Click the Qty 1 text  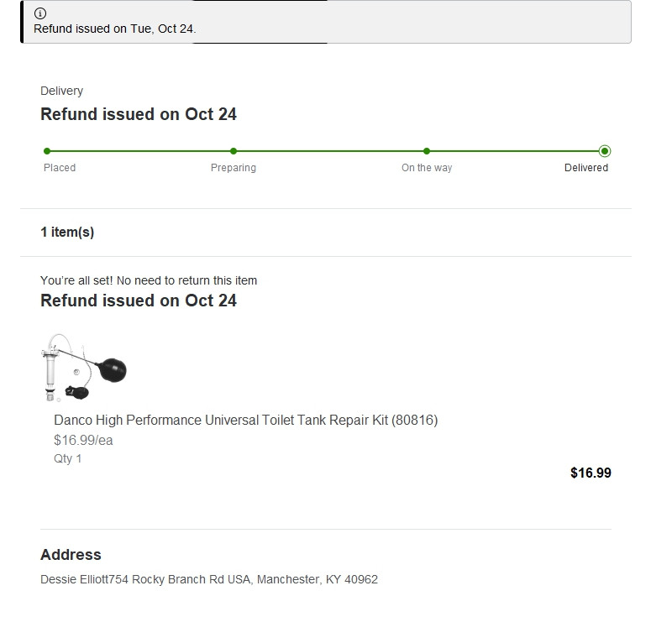[67, 459]
